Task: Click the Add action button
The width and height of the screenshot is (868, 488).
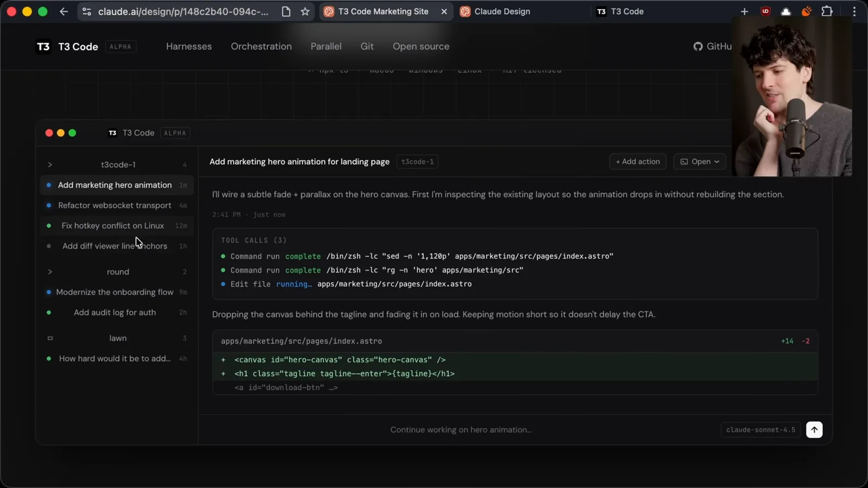Action: 637,162
